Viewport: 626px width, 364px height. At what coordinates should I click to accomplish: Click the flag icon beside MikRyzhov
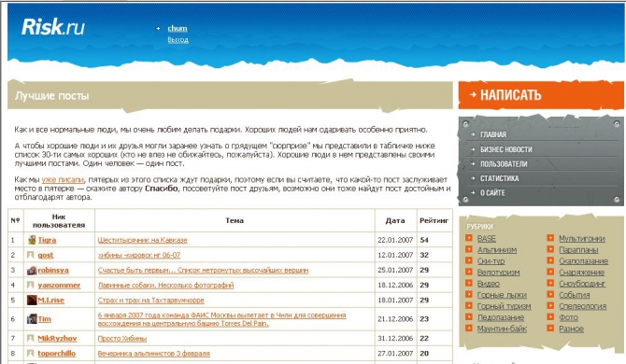tap(30, 338)
